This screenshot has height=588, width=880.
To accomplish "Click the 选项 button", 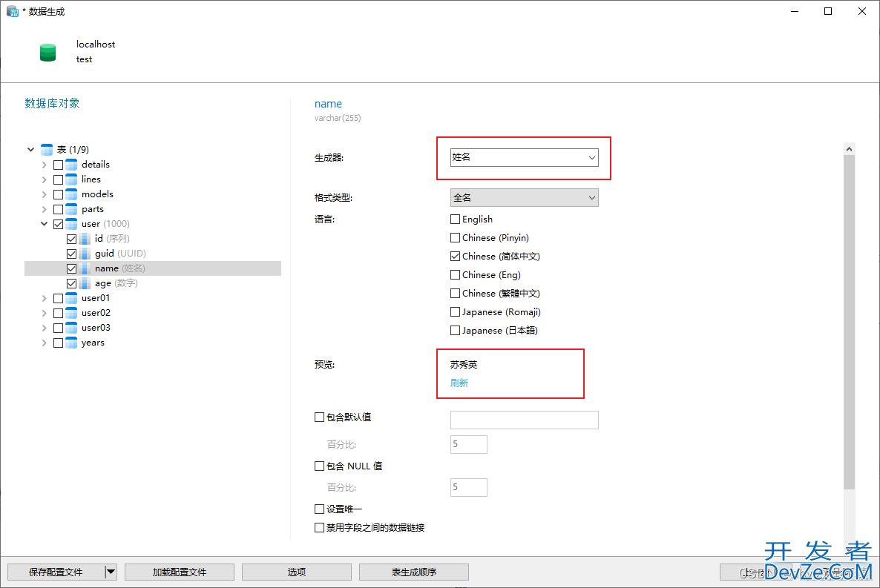I will click(x=297, y=572).
